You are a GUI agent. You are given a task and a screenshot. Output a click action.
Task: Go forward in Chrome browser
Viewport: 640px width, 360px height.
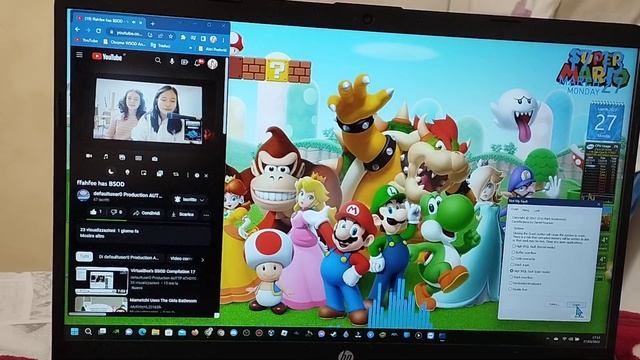coord(88,30)
